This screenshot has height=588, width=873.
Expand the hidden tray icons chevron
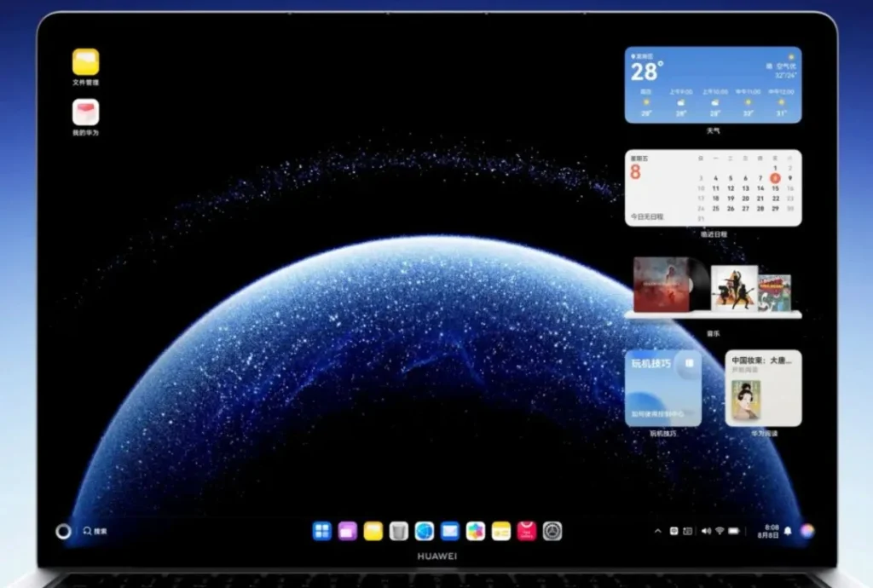pos(657,531)
